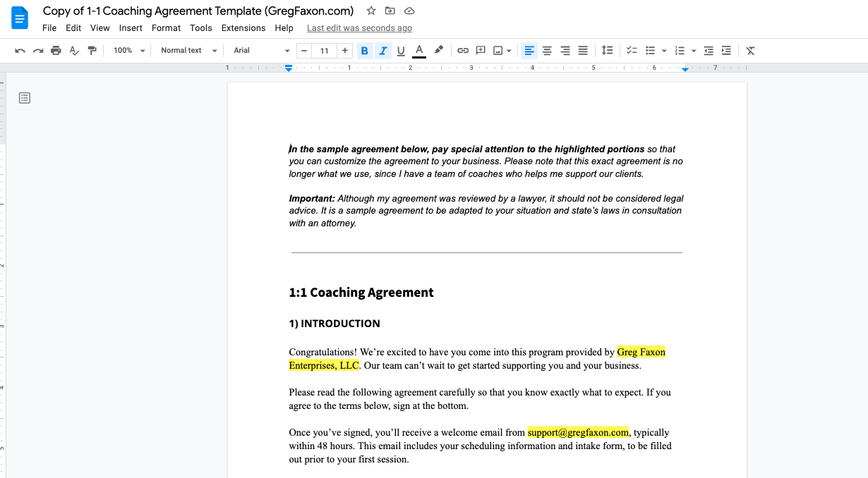The image size is (868, 478).
Task: Clear formatting from selection
Action: click(750, 50)
